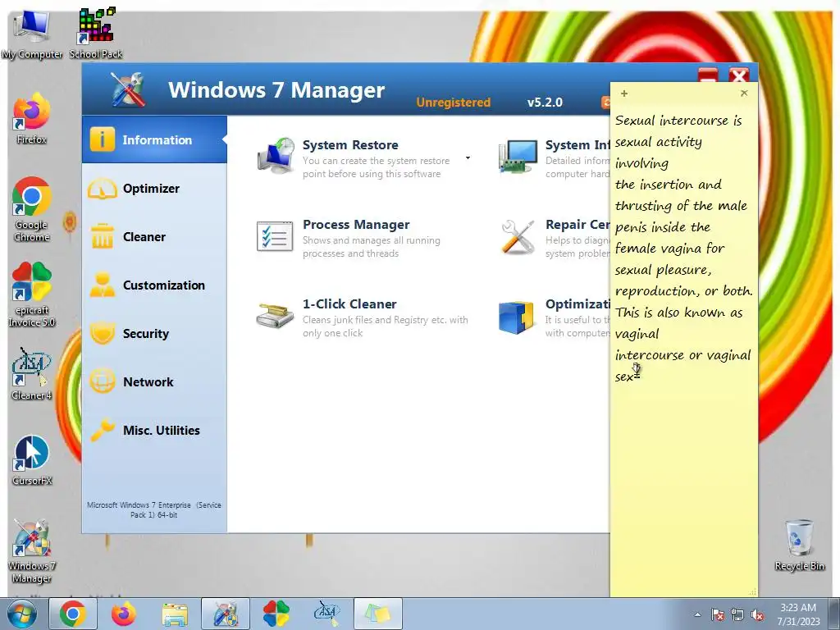Viewport: 840px width, 630px height.
Task: Select epicraft Invoice 5.0 desktop icon
Action: [x=32, y=294]
